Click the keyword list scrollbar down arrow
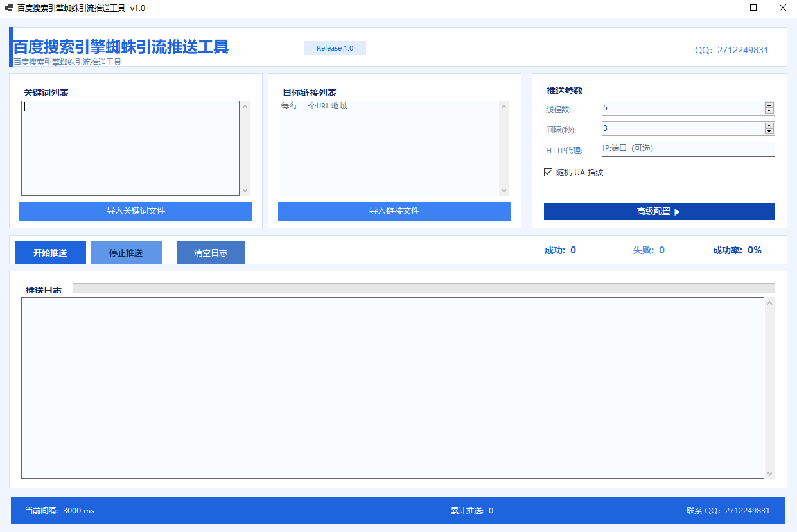Screen dimensions: 797x532 click(245, 190)
